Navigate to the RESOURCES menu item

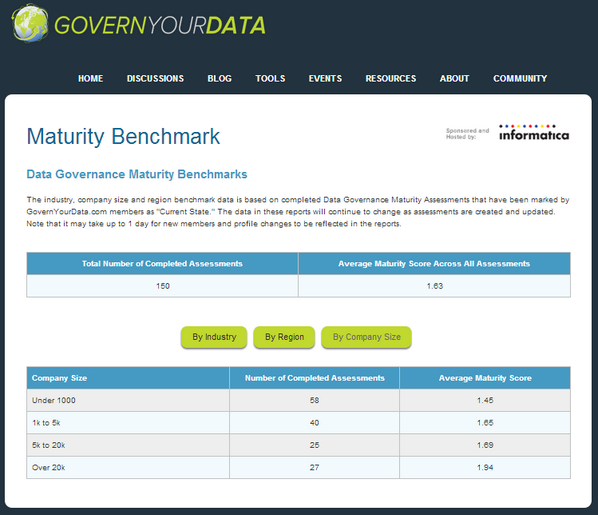pyautogui.click(x=391, y=79)
